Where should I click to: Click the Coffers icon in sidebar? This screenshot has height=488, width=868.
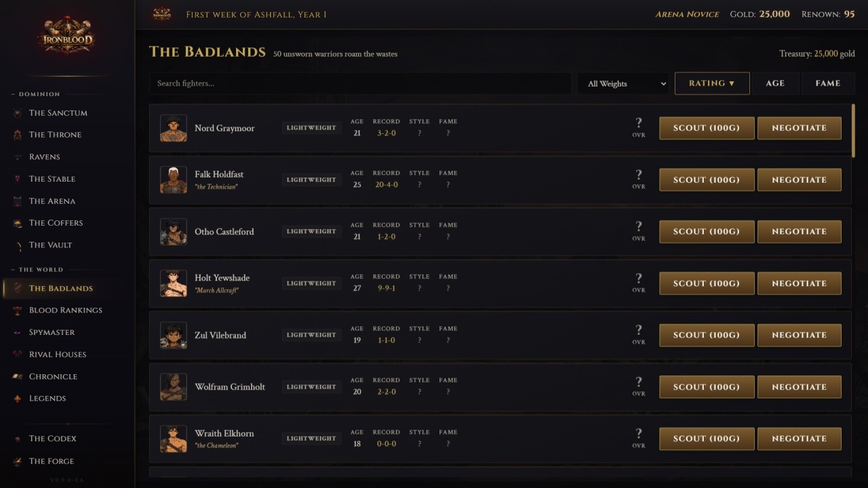click(18, 223)
